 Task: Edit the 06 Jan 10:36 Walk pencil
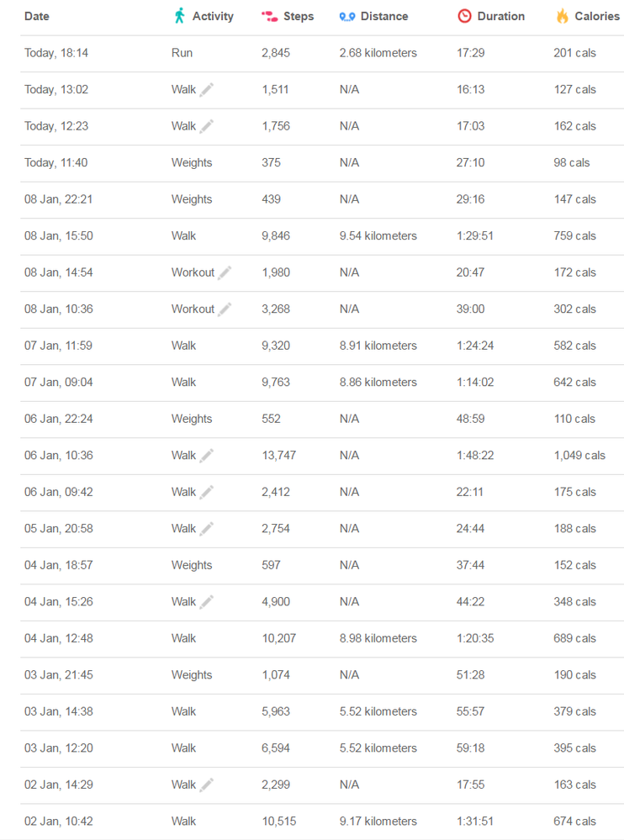click(207, 456)
